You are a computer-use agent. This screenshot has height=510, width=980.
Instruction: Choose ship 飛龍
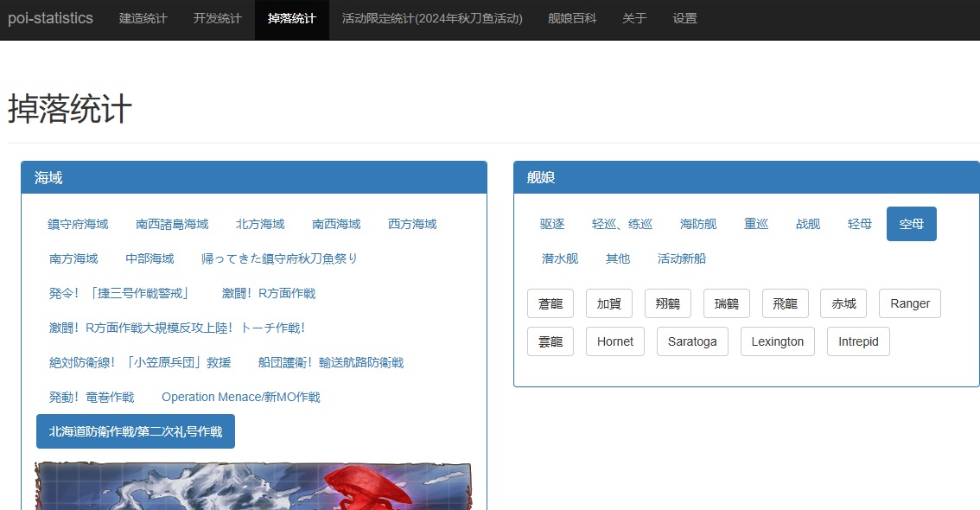pos(785,303)
